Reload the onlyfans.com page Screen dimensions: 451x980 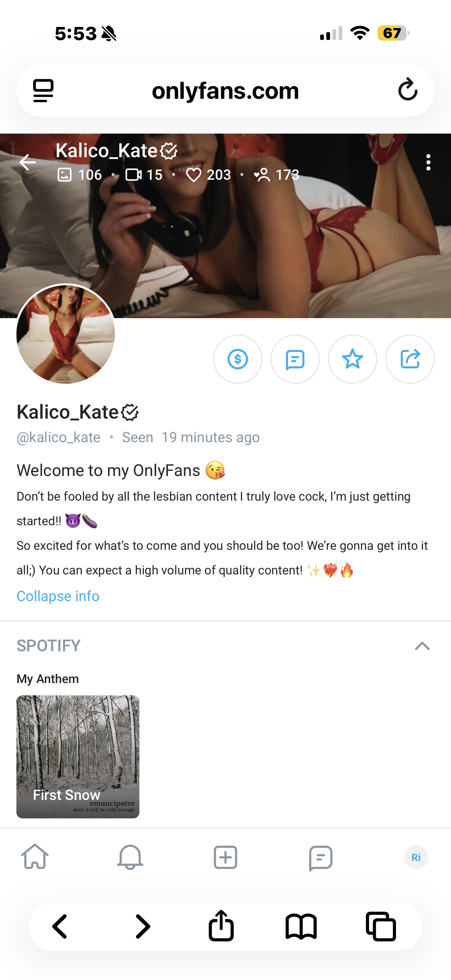pos(408,90)
